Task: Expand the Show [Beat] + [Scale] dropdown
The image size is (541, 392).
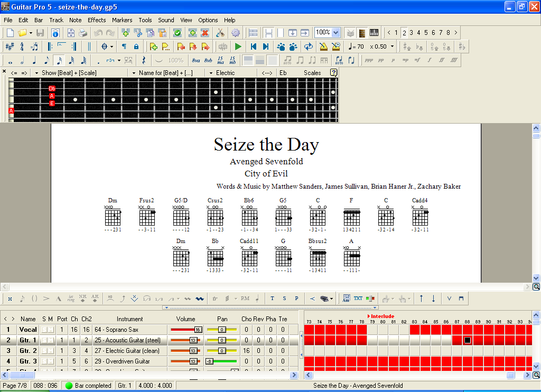Action: point(36,73)
